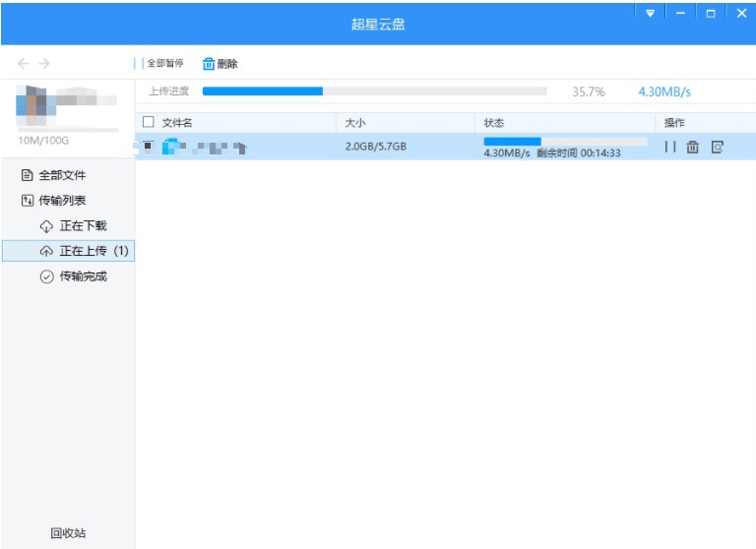
Task: Click the 删除 trash button in toolbar
Action: [x=220, y=64]
